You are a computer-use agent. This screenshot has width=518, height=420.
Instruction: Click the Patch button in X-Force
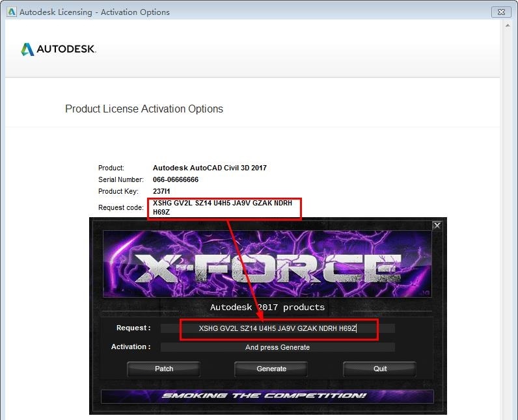(164, 369)
